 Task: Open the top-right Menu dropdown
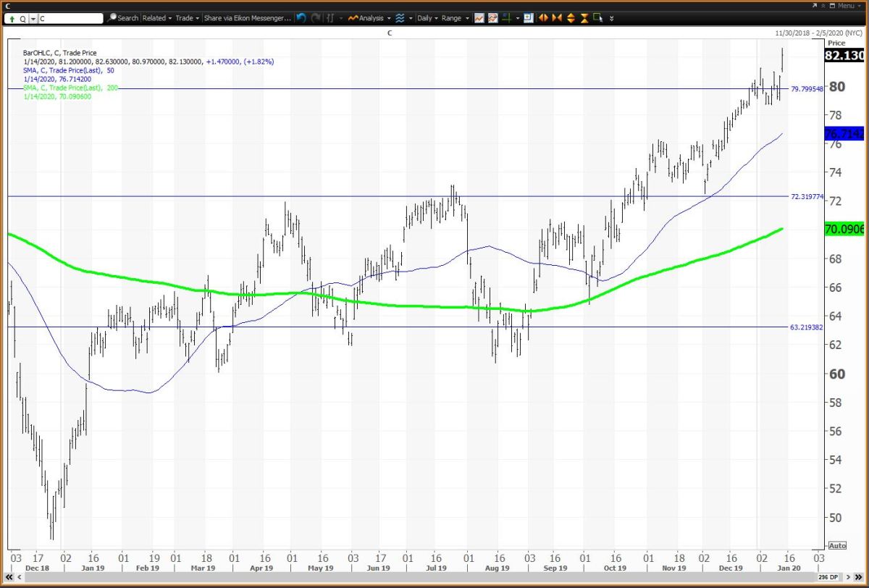[x=844, y=6]
